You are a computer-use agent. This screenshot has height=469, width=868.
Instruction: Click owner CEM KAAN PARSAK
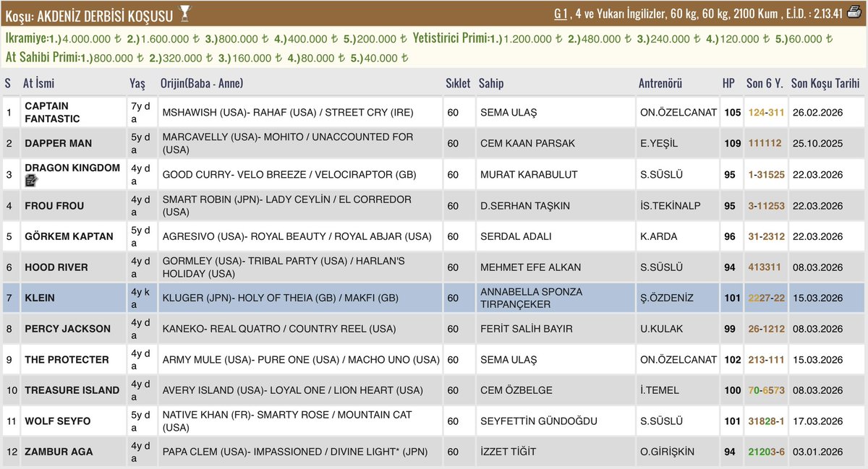528,143
